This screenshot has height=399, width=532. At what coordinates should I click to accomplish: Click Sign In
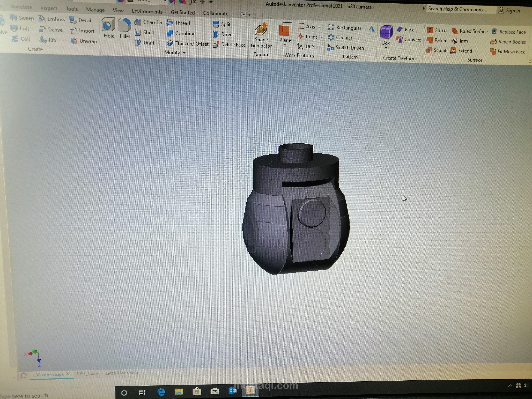(513, 10)
